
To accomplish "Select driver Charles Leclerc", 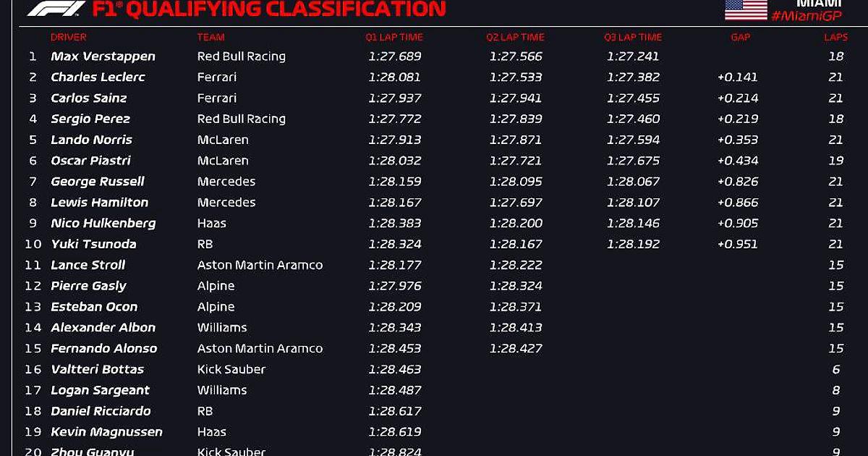I will point(98,77).
